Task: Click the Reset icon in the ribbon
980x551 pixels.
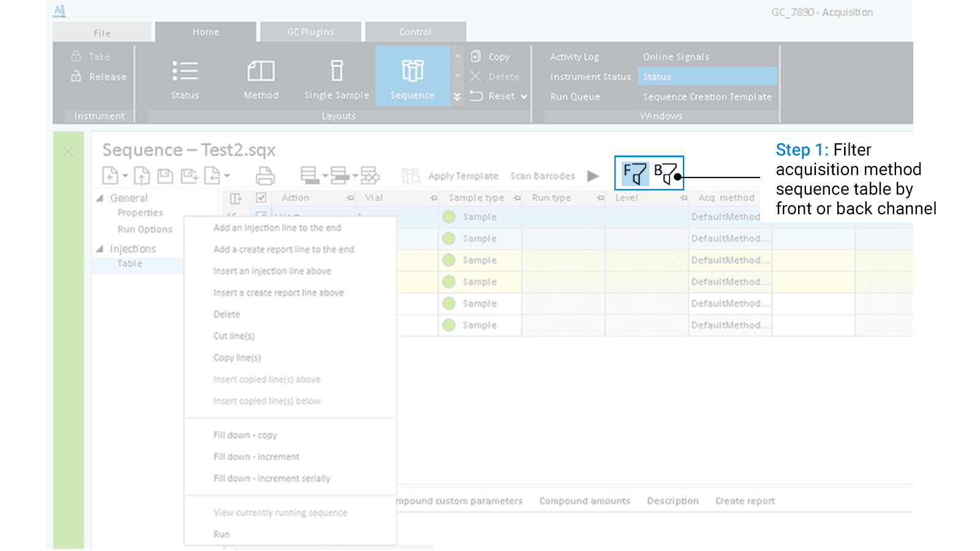Action: [x=477, y=96]
